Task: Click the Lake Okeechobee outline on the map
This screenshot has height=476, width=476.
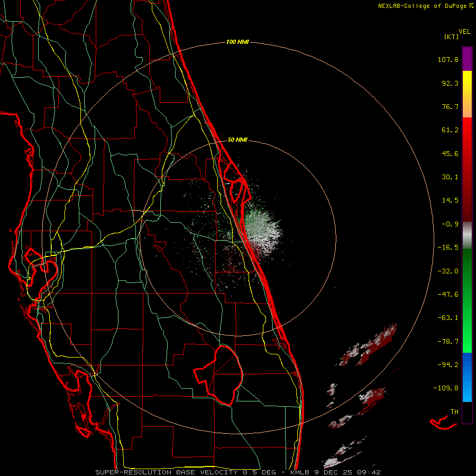Action: tap(218, 376)
